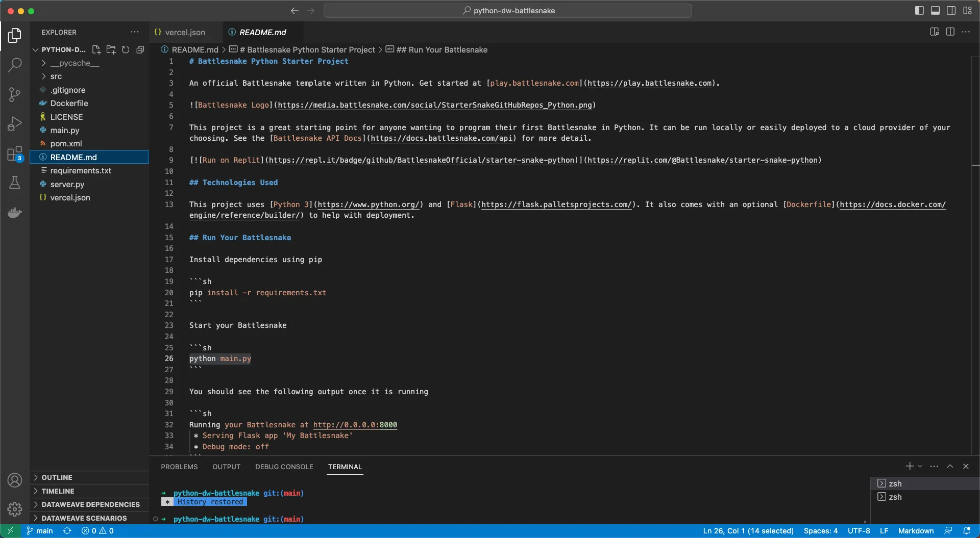
Task: Change the LF end of line sequence
Action: point(884,531)
